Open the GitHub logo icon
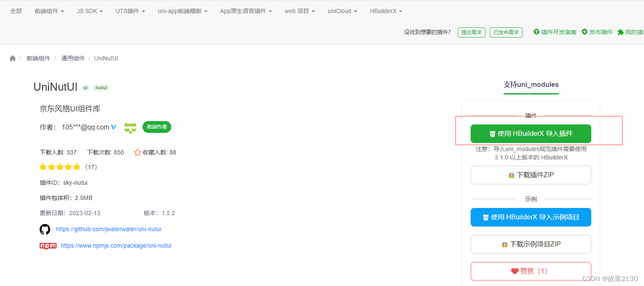 pyautogui.click(x=45, y=229)
